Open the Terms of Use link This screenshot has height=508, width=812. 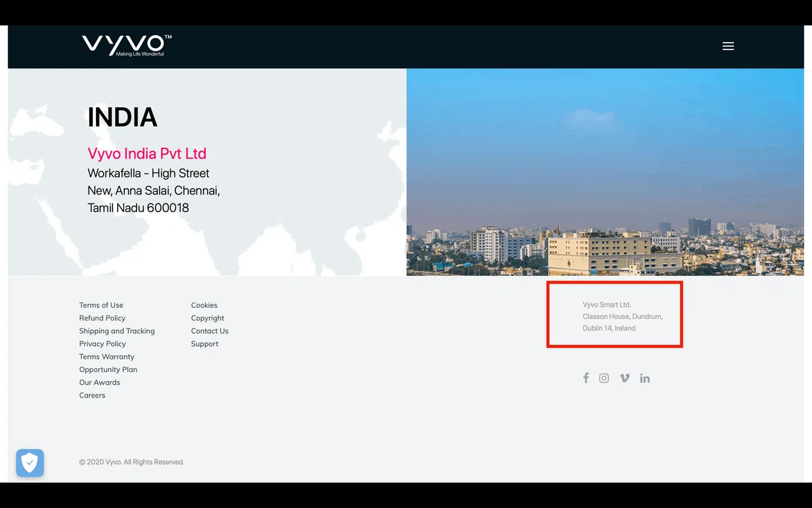point(101,305)
